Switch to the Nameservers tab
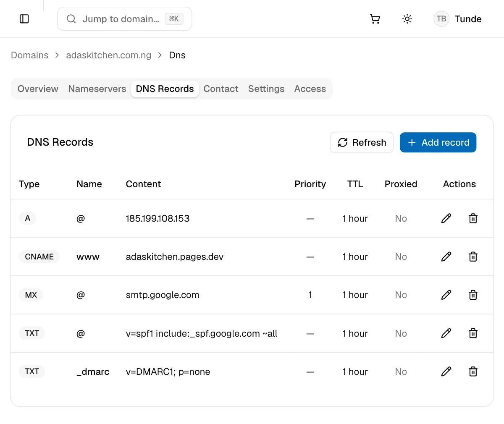 pos(97,89)
